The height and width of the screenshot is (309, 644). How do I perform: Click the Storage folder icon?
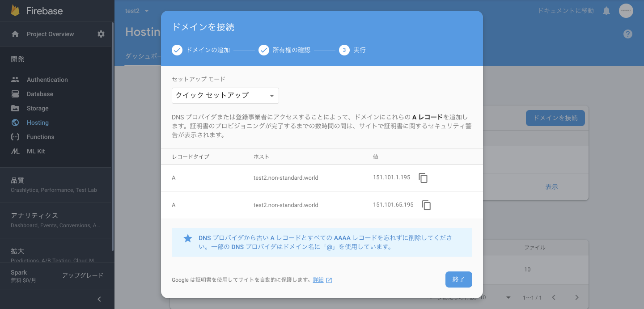click(x=15, y=108)
